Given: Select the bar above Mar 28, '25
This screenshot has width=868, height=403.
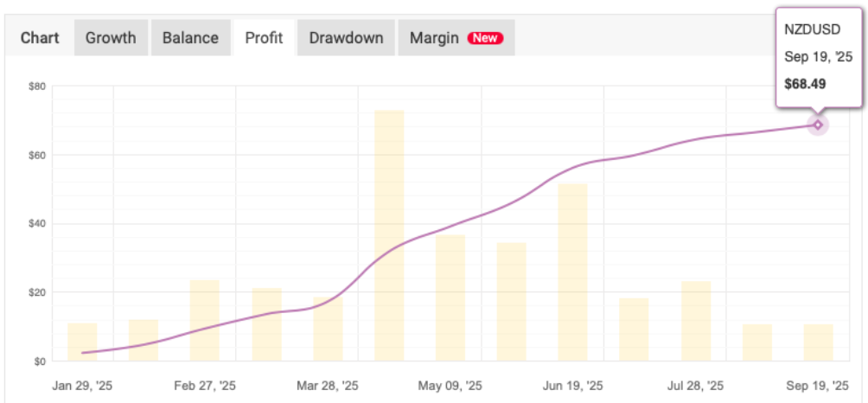Looking at the screenshot, I should [328, 329].
